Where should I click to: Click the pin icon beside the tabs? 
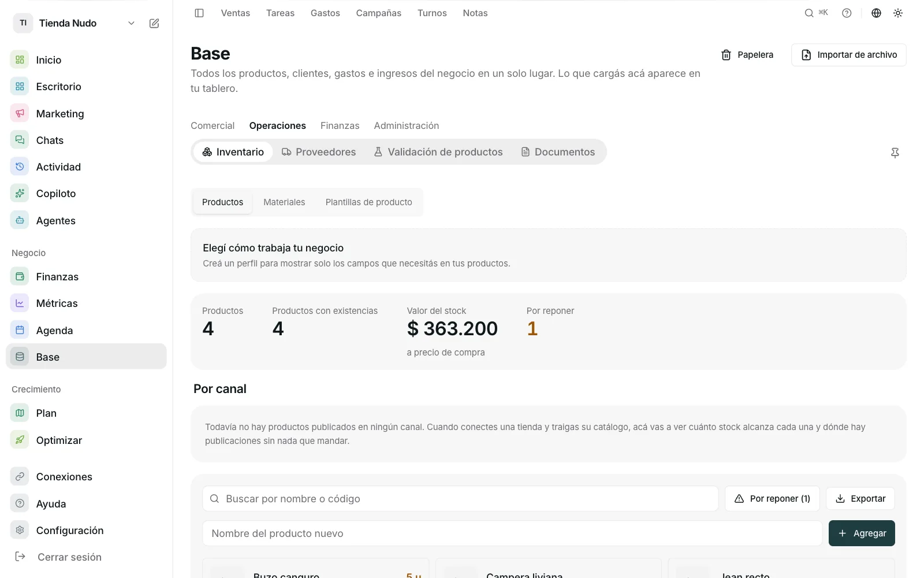895,153
